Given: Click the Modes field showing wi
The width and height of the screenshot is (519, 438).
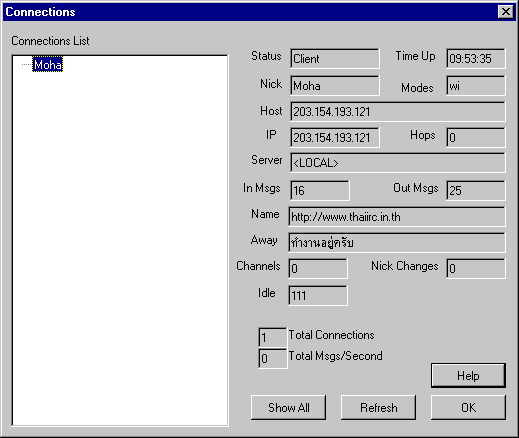Looking at the screenshot, I should [x=476, y=86].
